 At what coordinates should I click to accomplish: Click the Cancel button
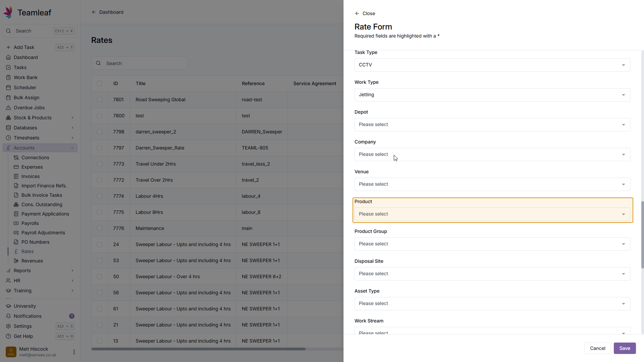(x=597, y=348)
